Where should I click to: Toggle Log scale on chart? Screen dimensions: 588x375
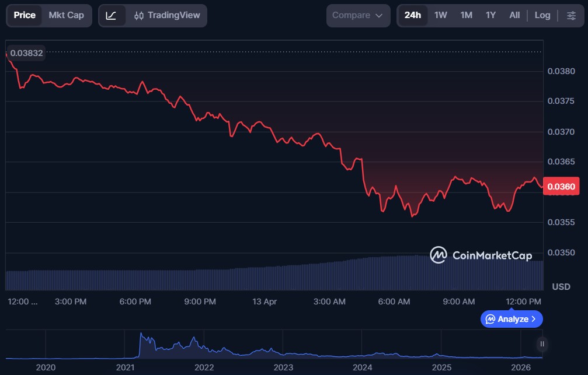coord(542,15)
